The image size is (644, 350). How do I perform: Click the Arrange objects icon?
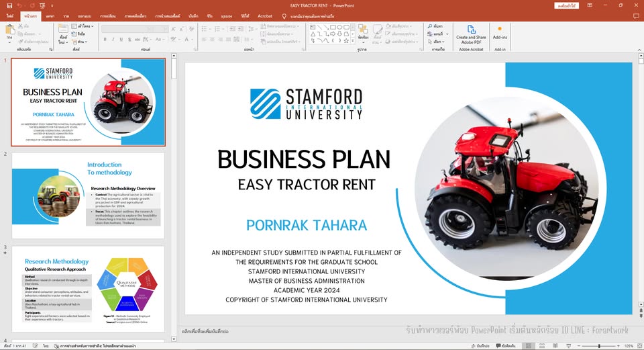click(363, 29)
